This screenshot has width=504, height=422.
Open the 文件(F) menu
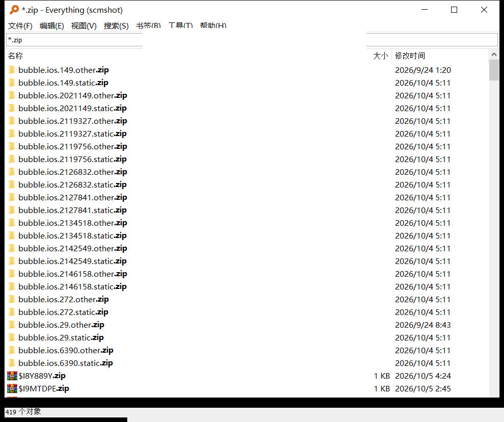pos(20,26)
